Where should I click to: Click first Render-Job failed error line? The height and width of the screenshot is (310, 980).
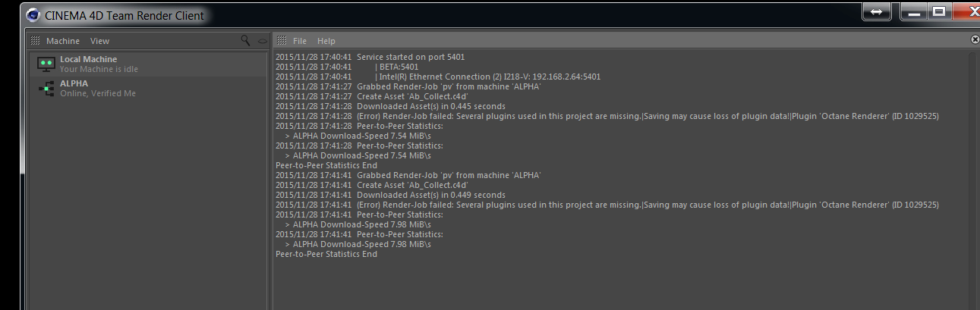607,116
